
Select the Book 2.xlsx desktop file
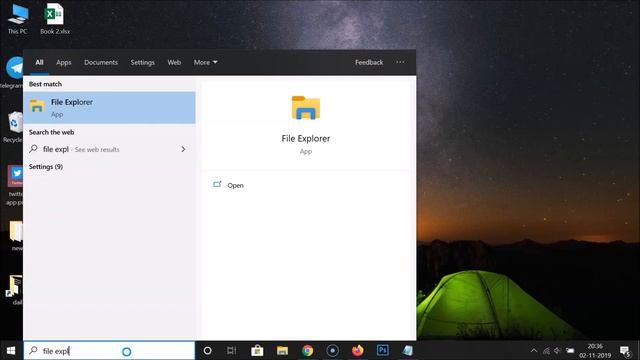click(x=55, y=18)
